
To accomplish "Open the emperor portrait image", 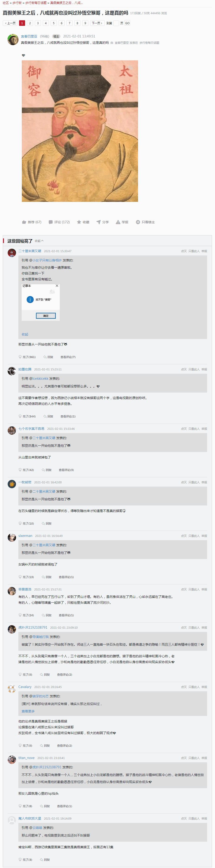I will coord(80,131).
